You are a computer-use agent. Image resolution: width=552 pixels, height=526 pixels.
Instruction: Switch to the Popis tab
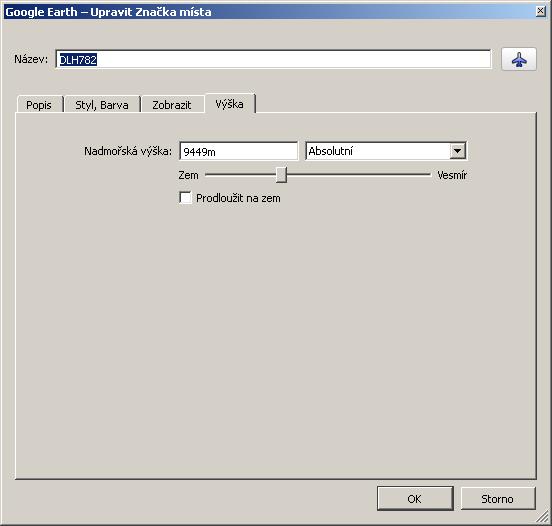tap(39, 105)
